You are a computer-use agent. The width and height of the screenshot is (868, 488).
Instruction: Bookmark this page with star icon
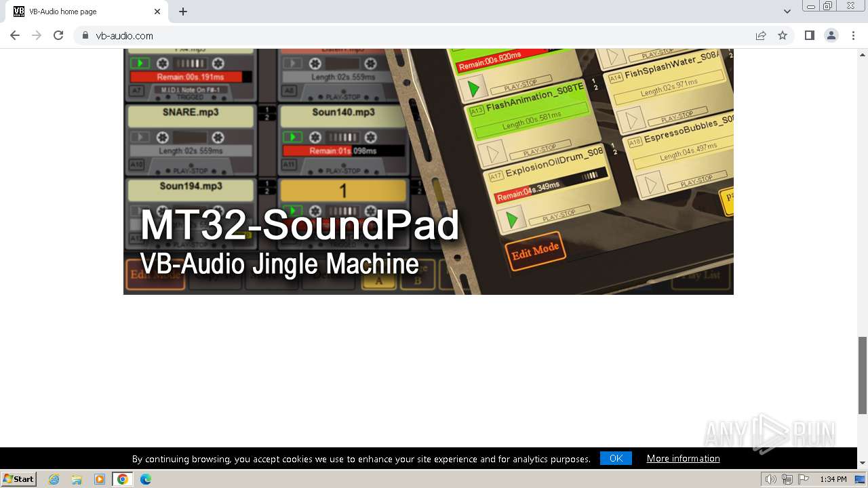pyautogui.click(x=783, y=35)
